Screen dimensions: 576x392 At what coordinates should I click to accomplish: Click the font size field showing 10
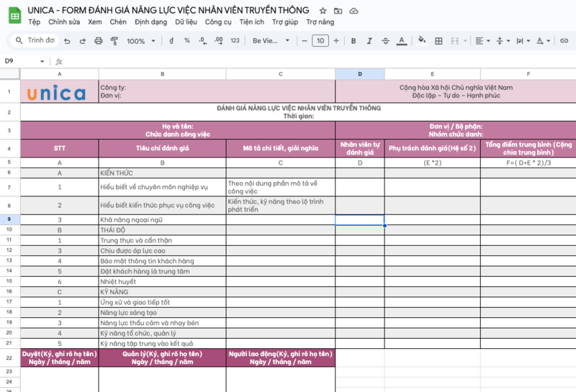click(x=320, y=41)
